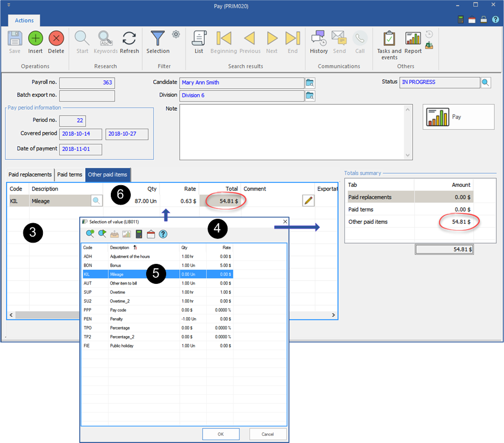Image resolution: width=504 pixels, height=443 pixels.
Task: Click the Pay report button
Action: pos(458,117)
